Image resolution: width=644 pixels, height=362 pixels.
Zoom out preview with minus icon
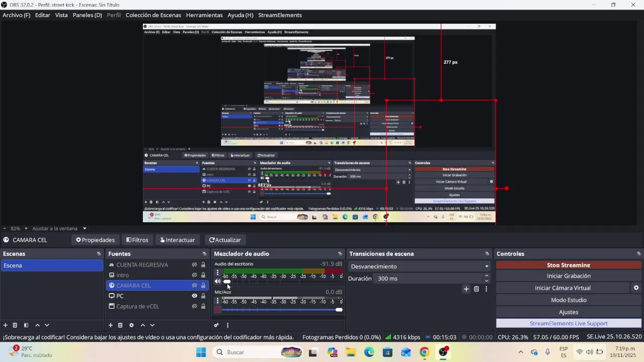5,228
